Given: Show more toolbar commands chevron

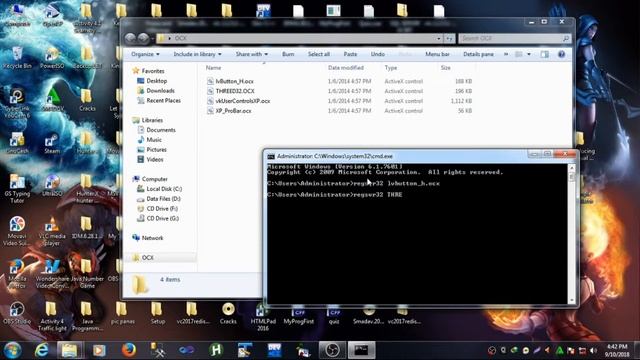Looking at the screenshot, I should 506,54.
